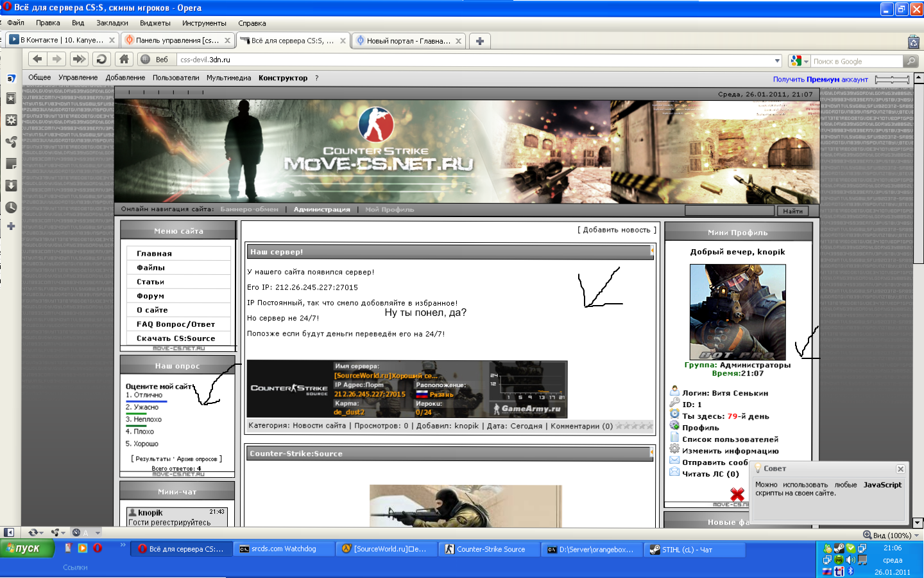Click the red X logout icon
The height and width of the screenshot is (578, 924).
737,495
